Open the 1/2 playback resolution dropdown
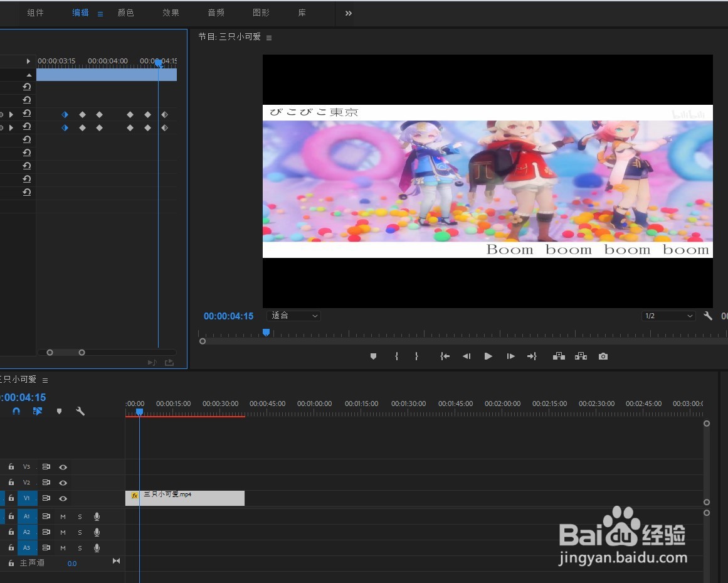The height and width of the screenshot is (583, 728). [x=668, y=316]
